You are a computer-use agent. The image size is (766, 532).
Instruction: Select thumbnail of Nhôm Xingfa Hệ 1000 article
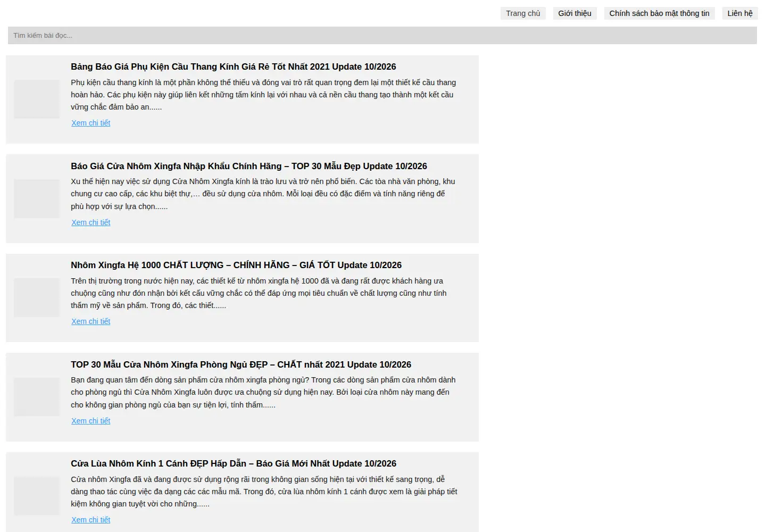(37, 297)
